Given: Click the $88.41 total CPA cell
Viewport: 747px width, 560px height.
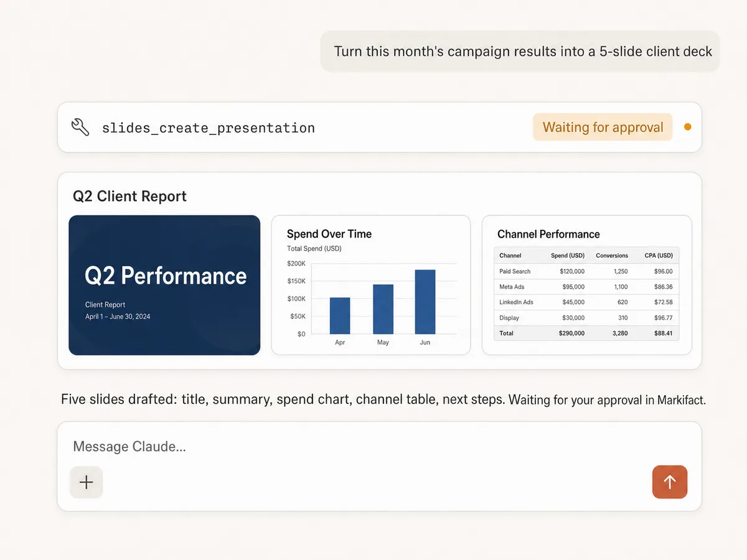Looking at the screenshot, I should point(662,333).
